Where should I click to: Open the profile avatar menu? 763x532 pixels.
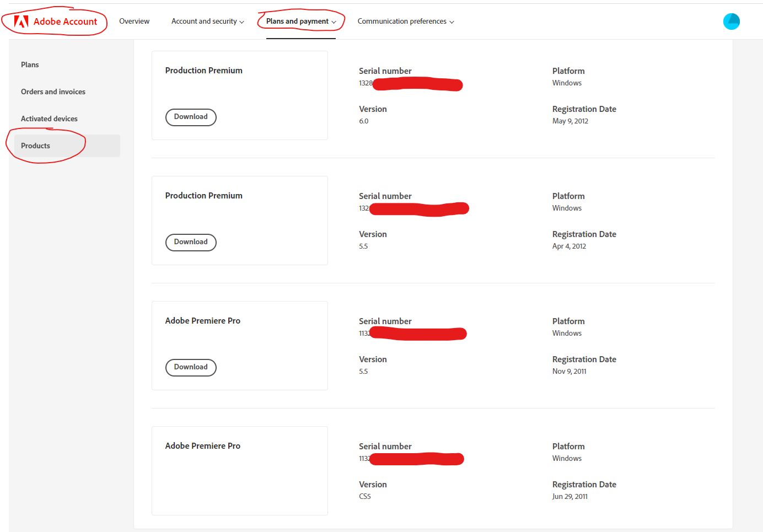(731, 22)
